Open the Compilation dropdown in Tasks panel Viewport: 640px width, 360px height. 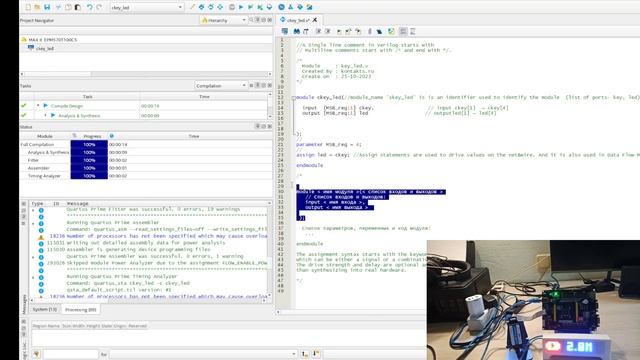[x=220, y=86]
